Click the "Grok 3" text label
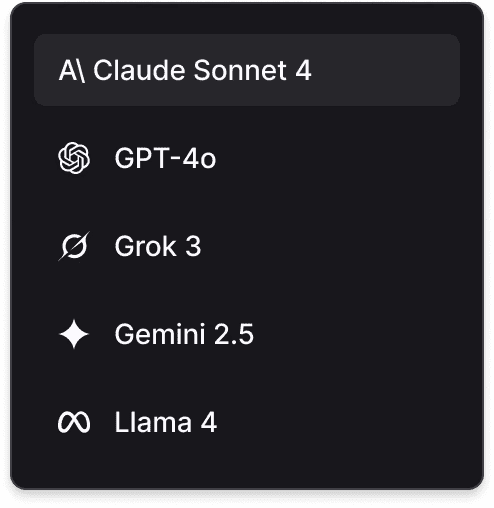Screen dimensions: 494x508 (x=158, y=246)
